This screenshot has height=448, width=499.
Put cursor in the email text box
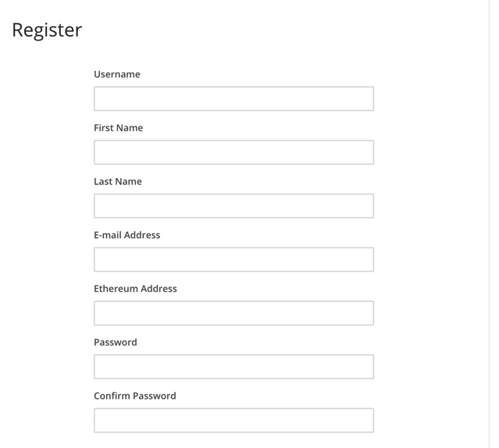(233, 259)
